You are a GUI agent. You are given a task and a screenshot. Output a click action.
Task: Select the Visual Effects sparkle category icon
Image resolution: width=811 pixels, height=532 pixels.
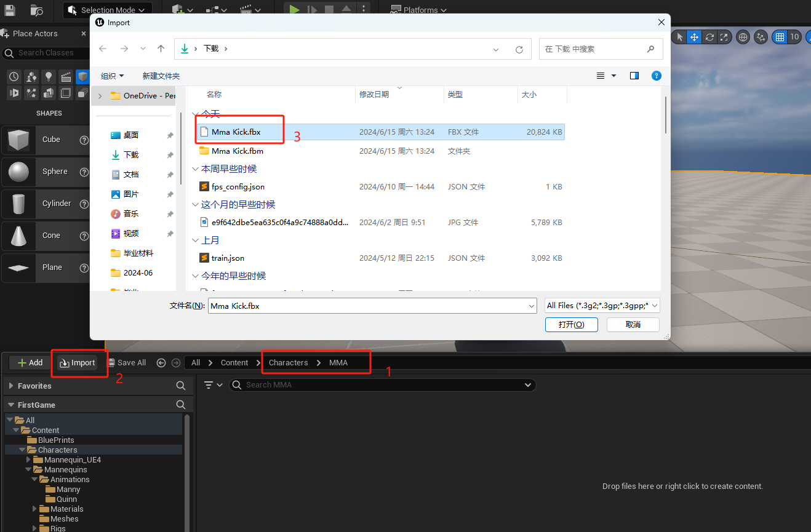tap(31, 93)
